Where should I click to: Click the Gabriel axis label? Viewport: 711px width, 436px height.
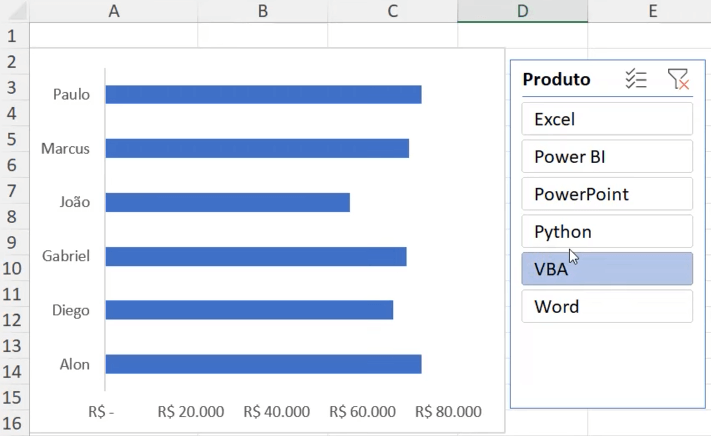tap(66, 256)
